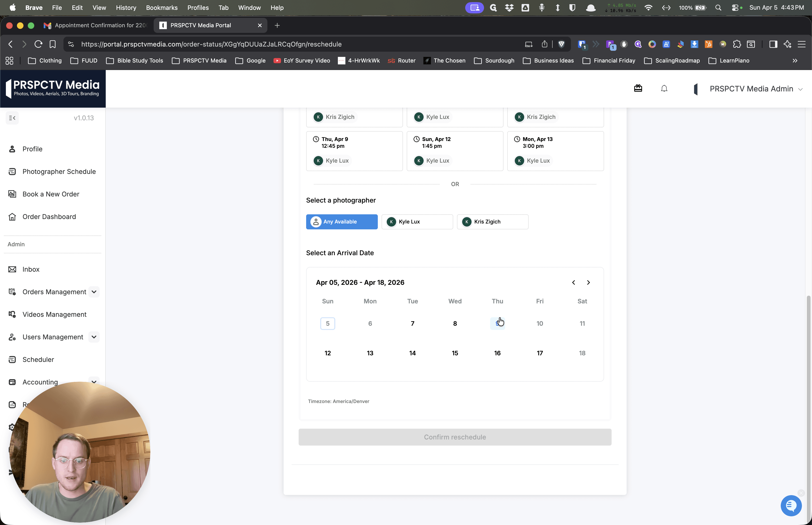Click the browser extensions puzzle icon
The width and height of the screenshot is (812, 525).
(x=737, y=44)
